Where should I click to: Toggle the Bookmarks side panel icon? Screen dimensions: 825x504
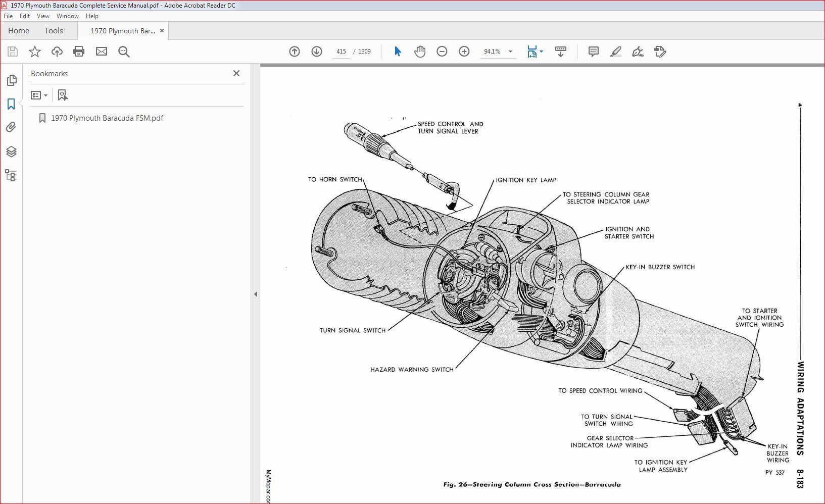[11, 104]
